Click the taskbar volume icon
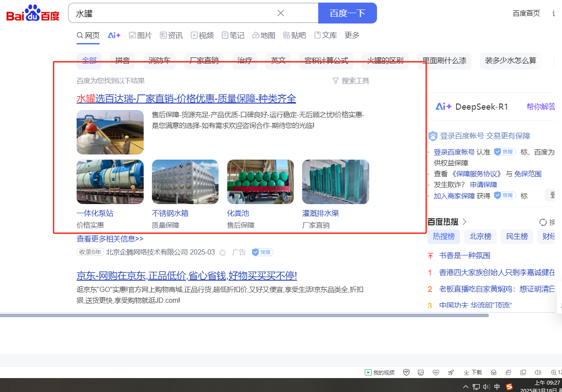Image resolution: width=562 pixels, height=392 pixels. point(486,387)
